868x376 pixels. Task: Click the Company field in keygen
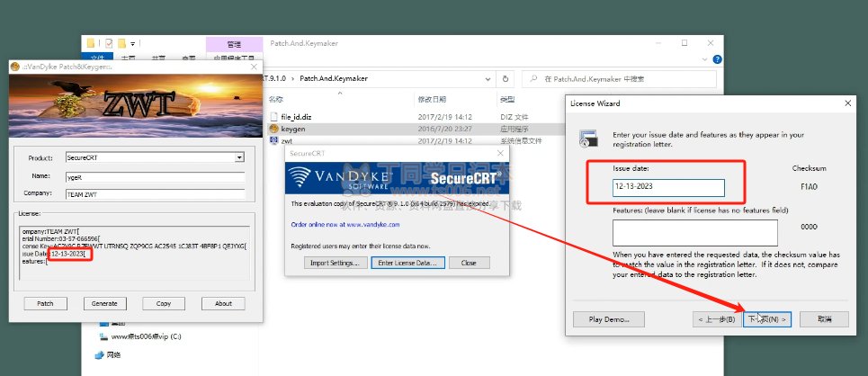(x=155, y=194)
